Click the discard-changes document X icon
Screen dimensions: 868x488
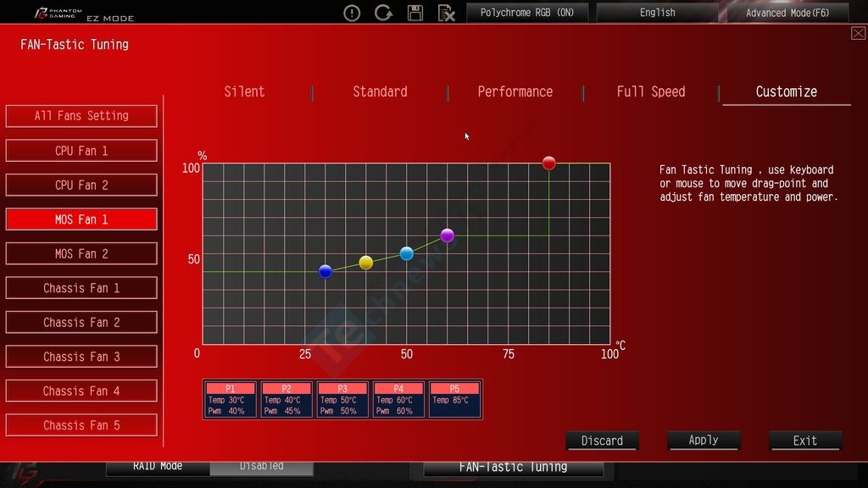(446, 13)
